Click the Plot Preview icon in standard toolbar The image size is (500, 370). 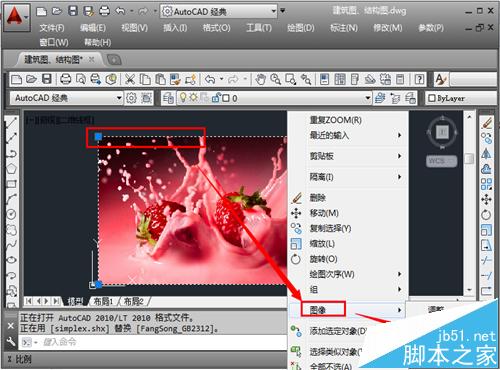(81, 79)
